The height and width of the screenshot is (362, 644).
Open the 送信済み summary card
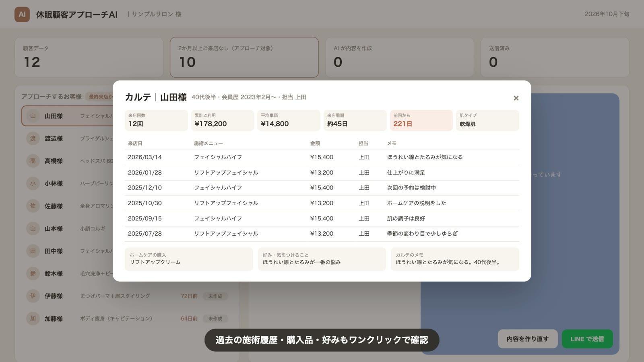pos(555,57)
